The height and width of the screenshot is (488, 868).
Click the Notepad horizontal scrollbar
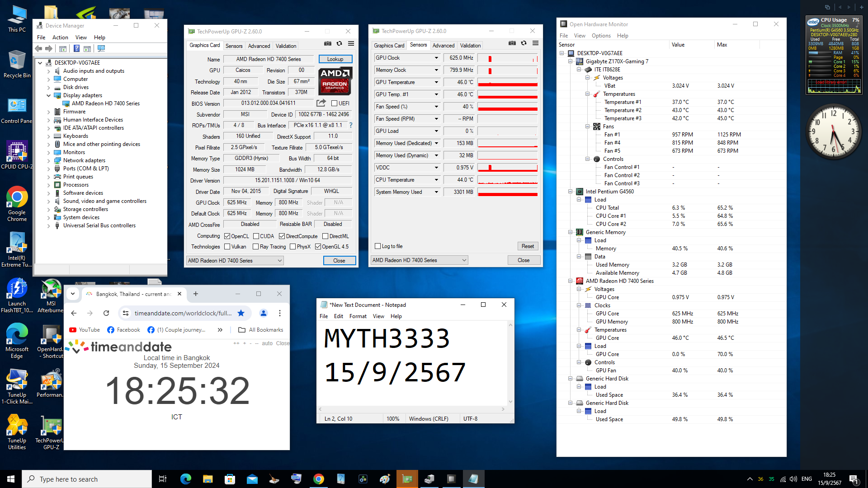click(x=412, y=409)
